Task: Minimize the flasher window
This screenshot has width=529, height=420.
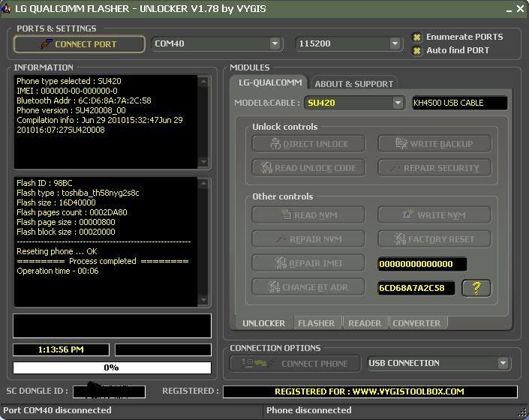Action: click(x=509, y=10)
